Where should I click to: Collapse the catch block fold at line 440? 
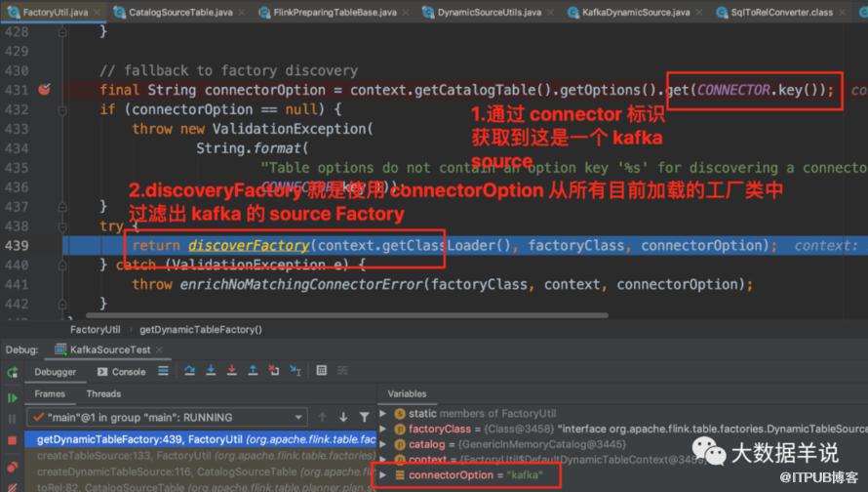(62, 265)
